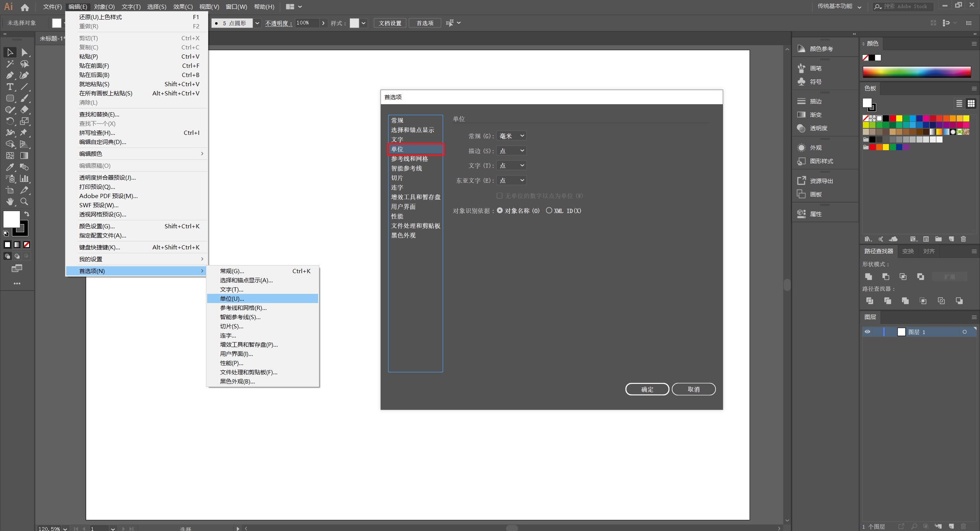The image size is (980, 531).
Task: Select the Type tool in toolbar
Action: (10, 87)
